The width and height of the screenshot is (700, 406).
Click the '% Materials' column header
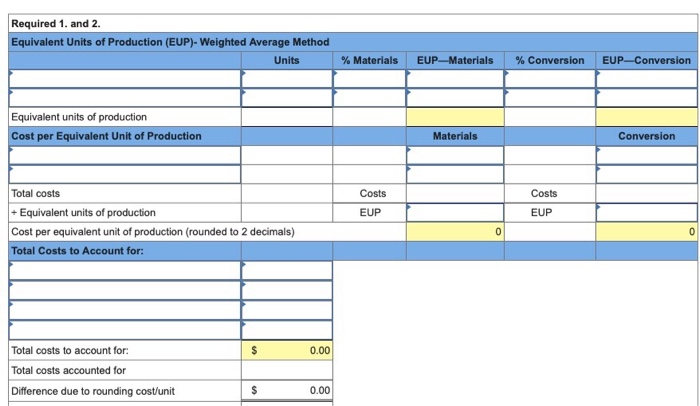tap(369, 60)
